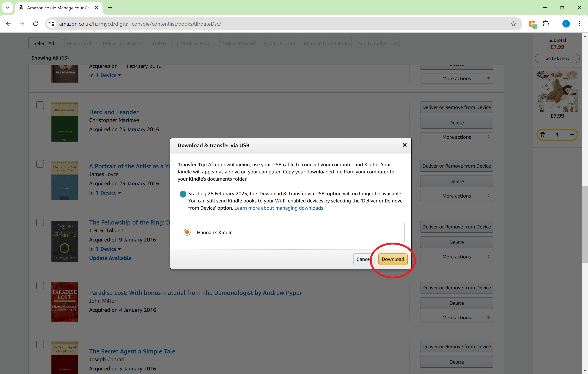Increase basket quantity with plus icon
The height and width of the screenshot is (374, 588).
572,135
